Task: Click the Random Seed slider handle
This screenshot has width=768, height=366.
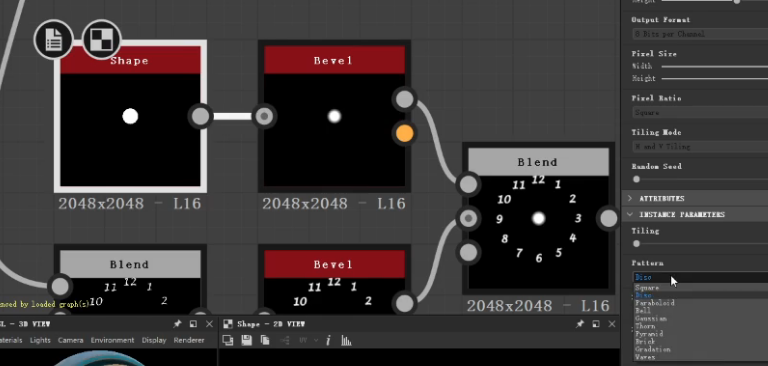Action: click(x=636, y=179)
